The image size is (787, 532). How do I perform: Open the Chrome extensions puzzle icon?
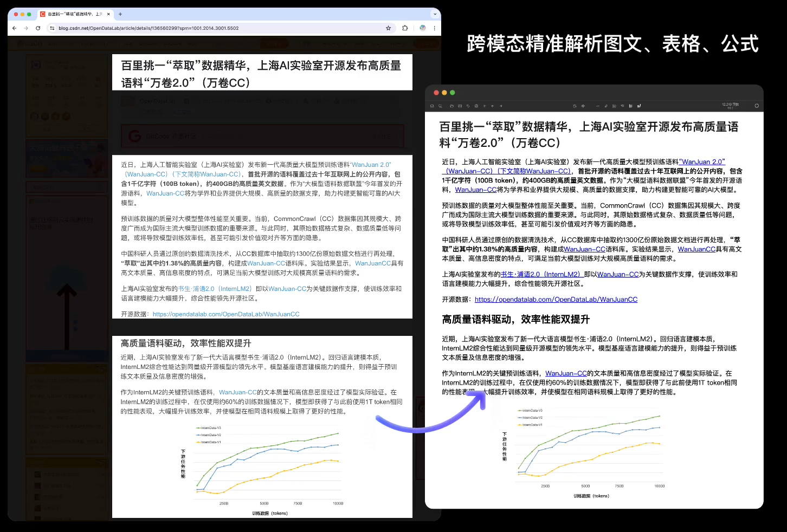(x=405, y=28)
